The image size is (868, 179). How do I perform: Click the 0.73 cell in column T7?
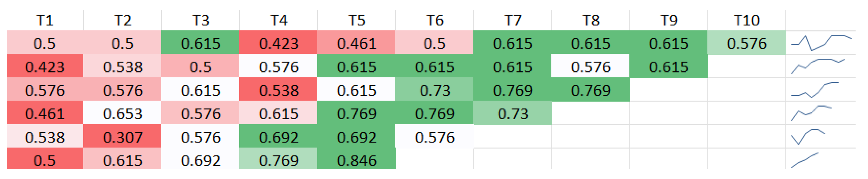512,114
